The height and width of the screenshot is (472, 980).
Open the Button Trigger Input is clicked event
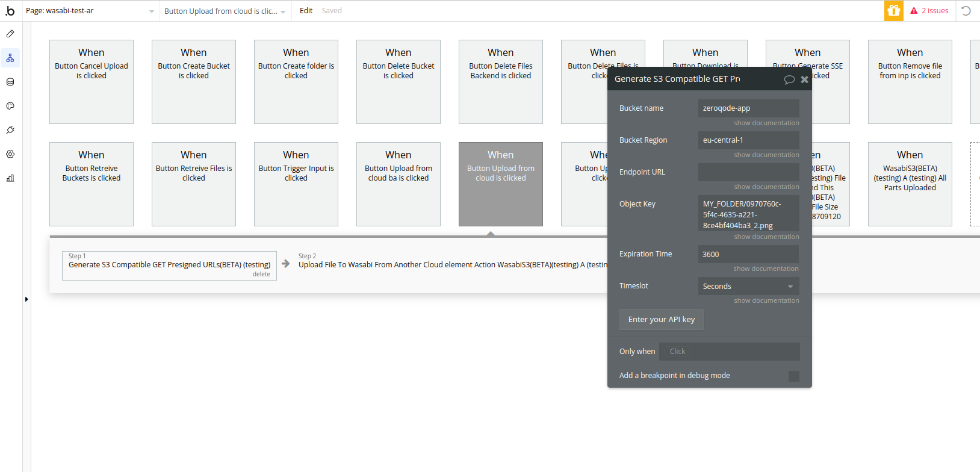coord(296,184)
